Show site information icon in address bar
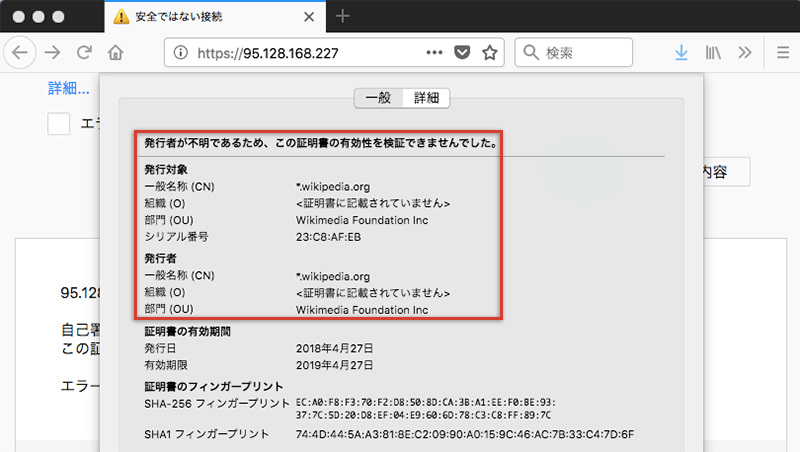Image resolution: width=800 pixels, height=452 pixels. pyautogui.click(x=181, y=52)
